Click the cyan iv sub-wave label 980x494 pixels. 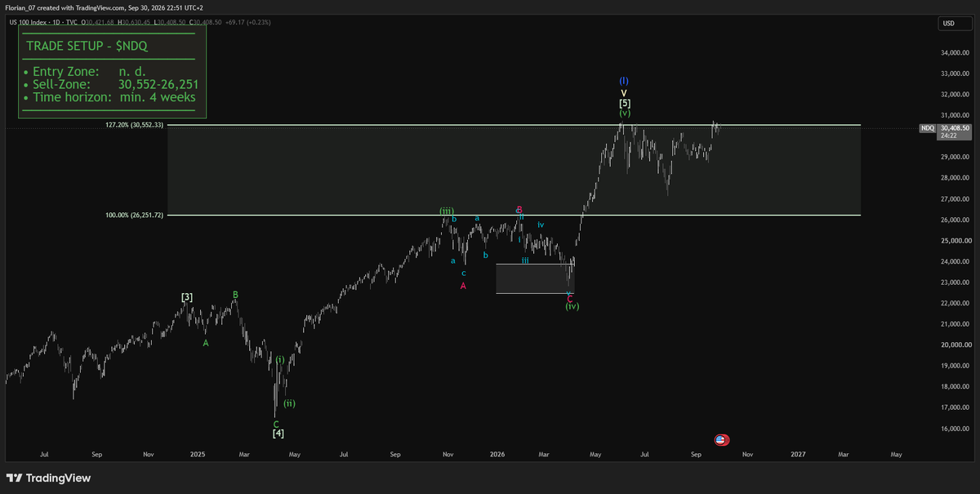coord(541,225)
